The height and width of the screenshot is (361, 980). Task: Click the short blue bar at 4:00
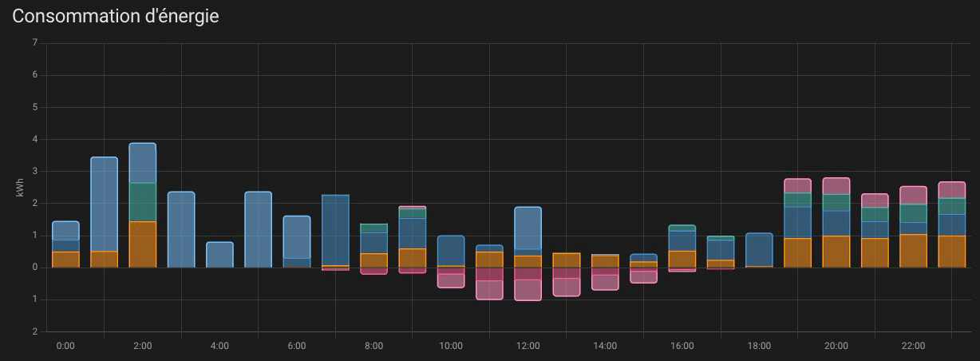pyautogui.click(x=219, y=255)
